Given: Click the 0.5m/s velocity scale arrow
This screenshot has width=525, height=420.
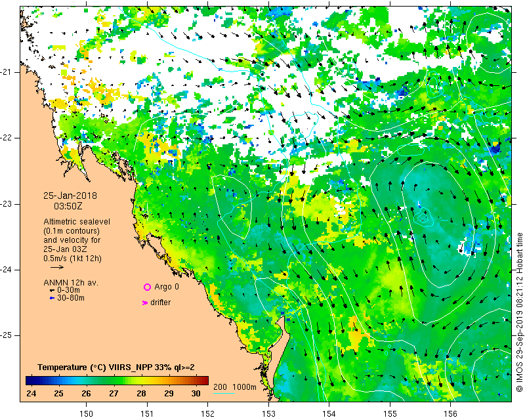Looking at the screenshot, I should tap(57, 267).
